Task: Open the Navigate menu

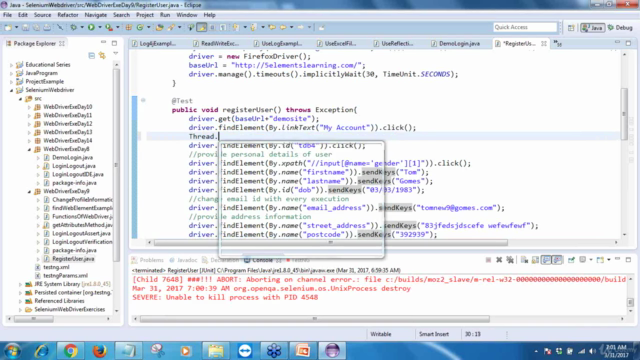Action: point(96,15)
